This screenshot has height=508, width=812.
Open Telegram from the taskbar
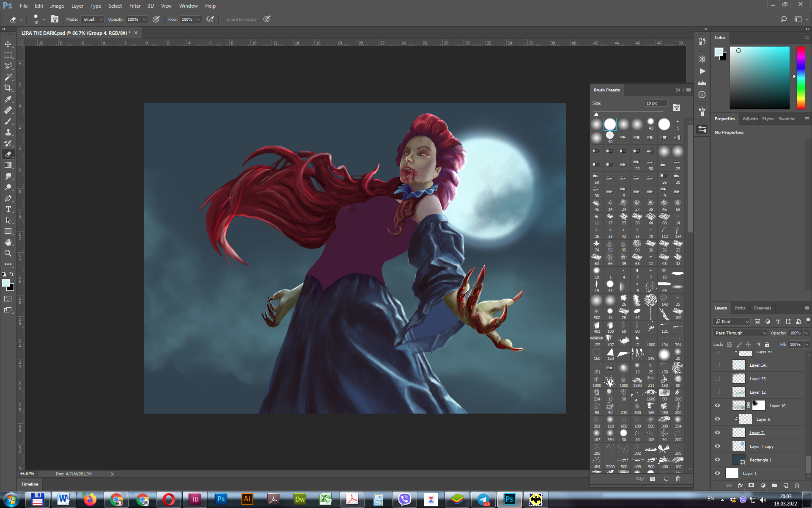[484, 500]
